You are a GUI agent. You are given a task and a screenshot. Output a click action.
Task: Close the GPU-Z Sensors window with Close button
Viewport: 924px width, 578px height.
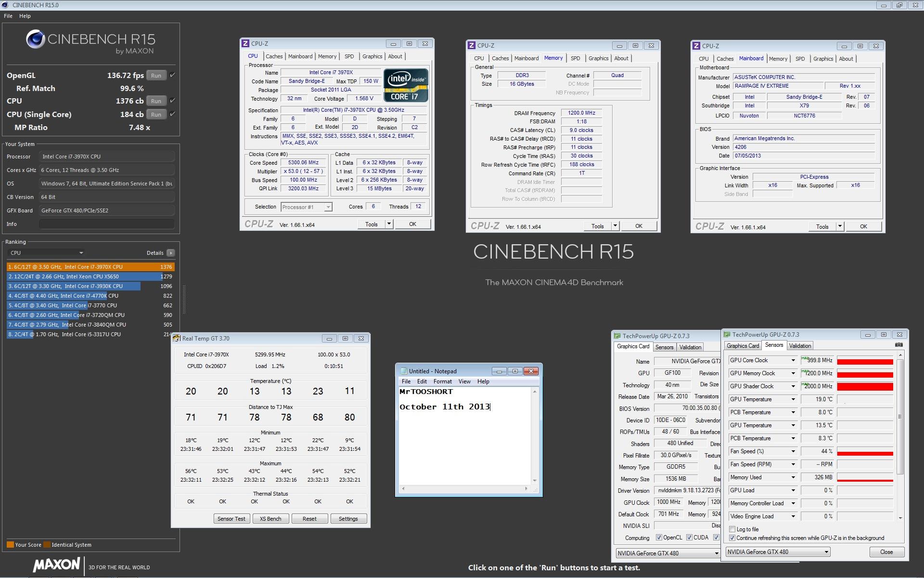pyautogui.click(x=886, y=552)
